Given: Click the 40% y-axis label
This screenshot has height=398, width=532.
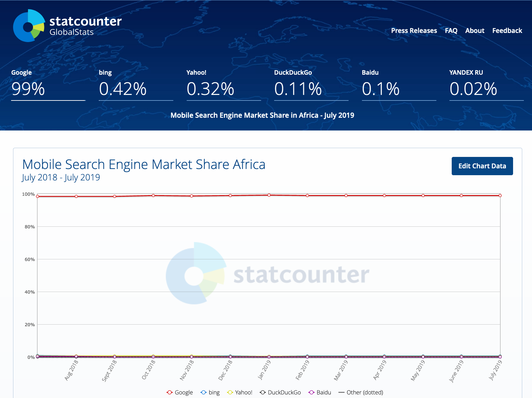Looking at the screenshot, I should [x=30, y=292].
